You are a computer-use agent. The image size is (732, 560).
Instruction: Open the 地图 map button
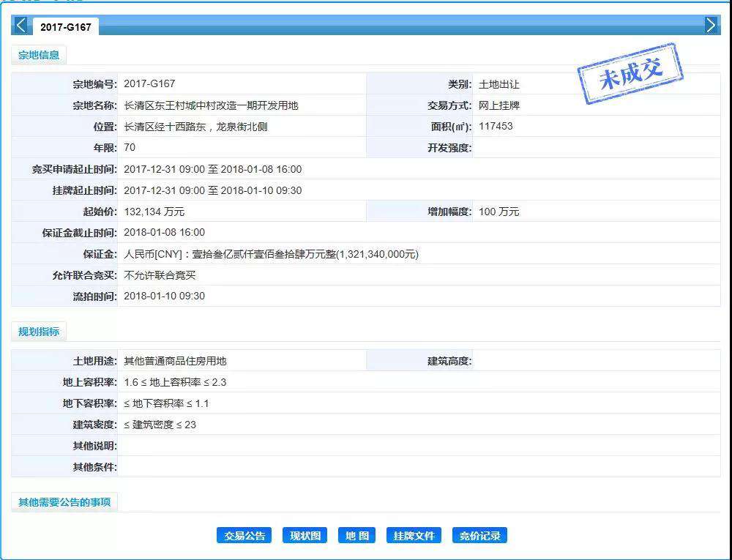coord(356,536)
